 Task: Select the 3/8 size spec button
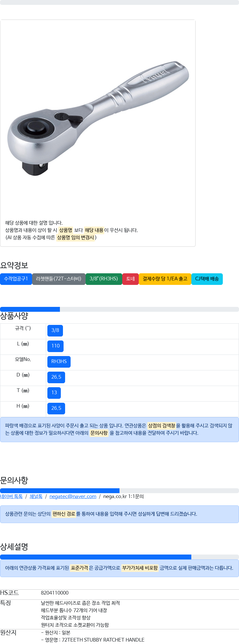[55, 331]
